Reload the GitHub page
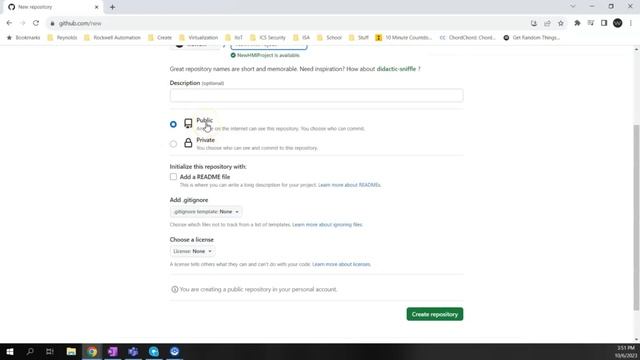Image resolution: width=640 pixels, height=360 pixels. [x=36, y=23]
